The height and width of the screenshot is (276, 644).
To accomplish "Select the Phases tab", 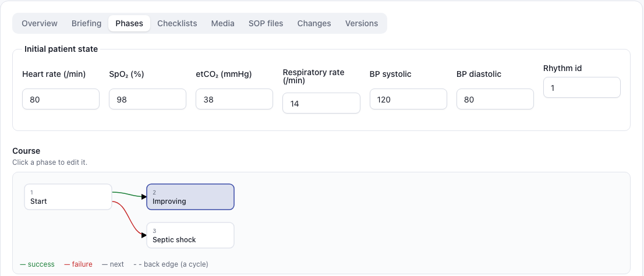I will click(129, 23).
